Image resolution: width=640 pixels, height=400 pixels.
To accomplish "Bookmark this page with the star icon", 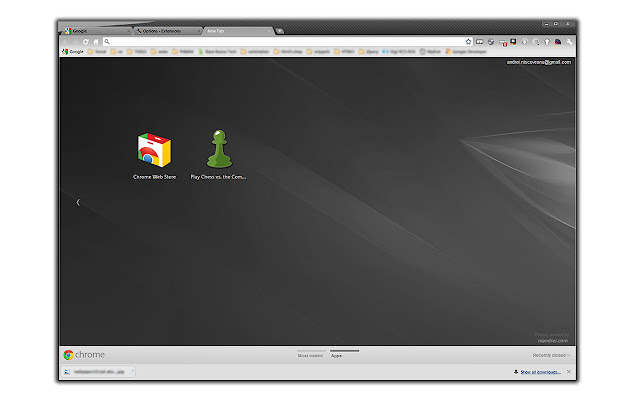I will (468, 42).
